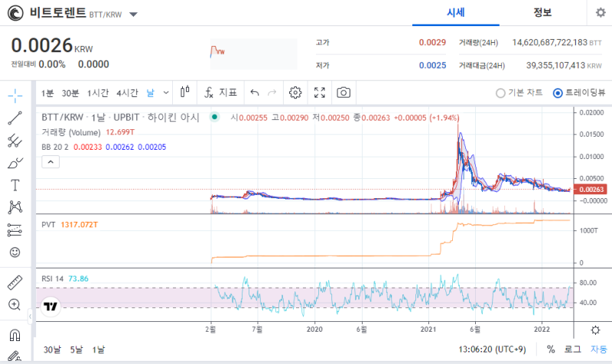Screen dimensions: 612x364
Task: Click the RSI 14 indicator label
Action: point(52,278)
